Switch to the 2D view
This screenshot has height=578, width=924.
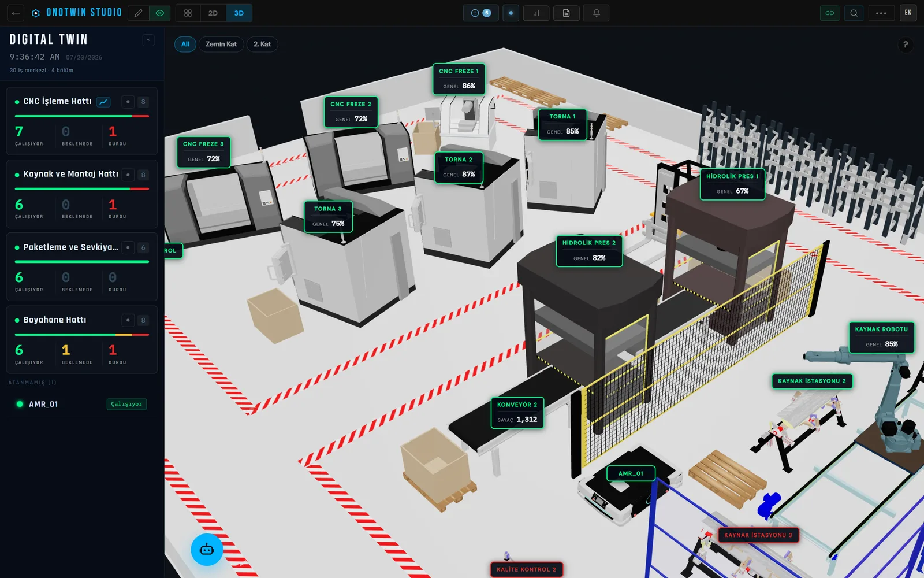213,13
